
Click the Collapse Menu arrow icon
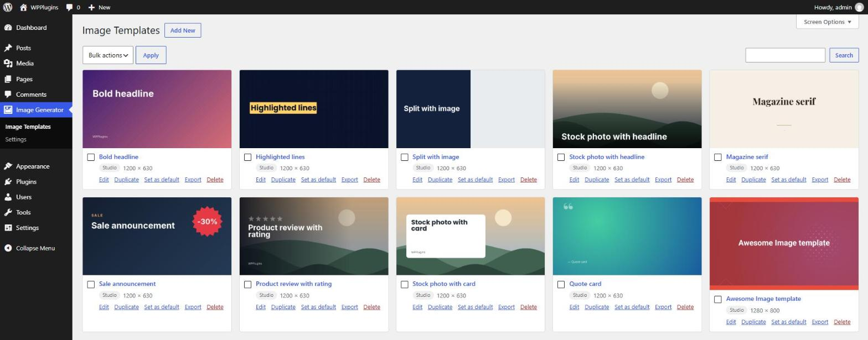pyautogui.click(x=8, y=248)
